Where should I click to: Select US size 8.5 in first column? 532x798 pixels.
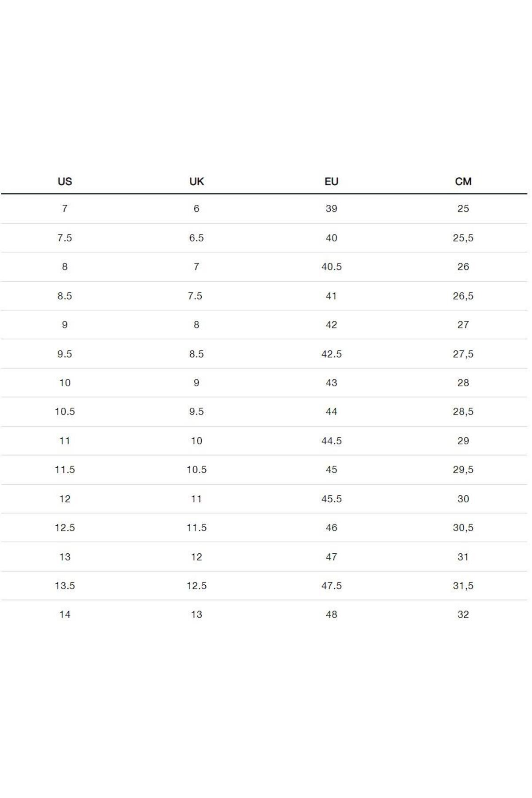coord(65,296)
